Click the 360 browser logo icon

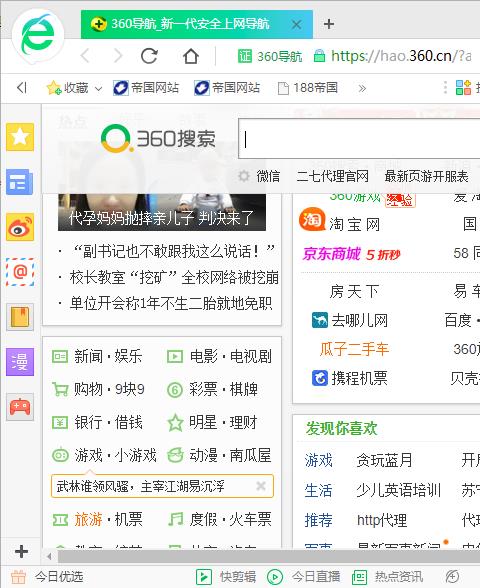click(38, 36)
